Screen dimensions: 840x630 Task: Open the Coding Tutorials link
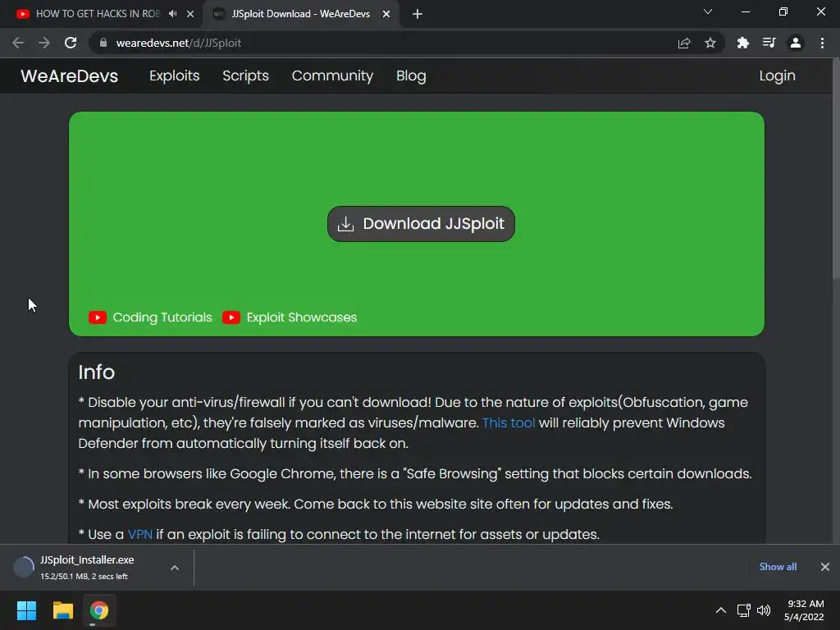[x=162, y=317]
